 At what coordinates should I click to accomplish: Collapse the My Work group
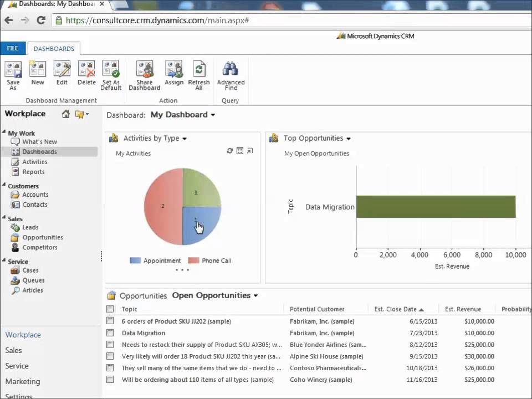coord(4,131)
